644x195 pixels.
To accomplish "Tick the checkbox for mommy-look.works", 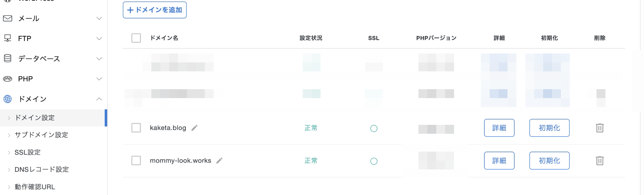I will [x=136, y=161].
